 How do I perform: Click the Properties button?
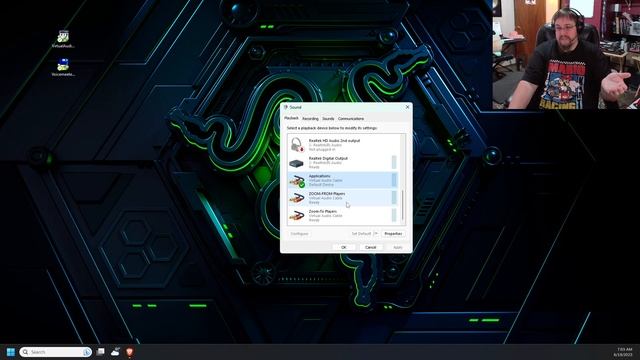[x=393, y=233]
